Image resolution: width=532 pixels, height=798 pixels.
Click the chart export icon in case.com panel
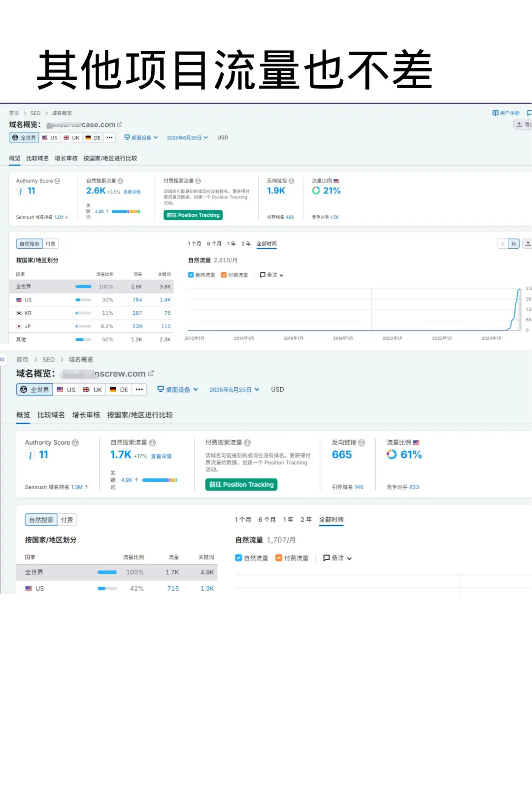point(528,244)
